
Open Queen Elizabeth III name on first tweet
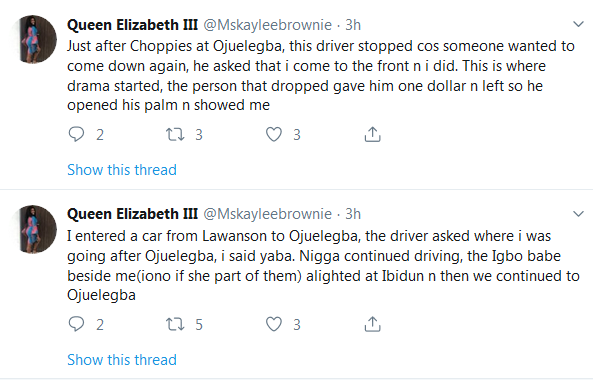coord(132,25)
